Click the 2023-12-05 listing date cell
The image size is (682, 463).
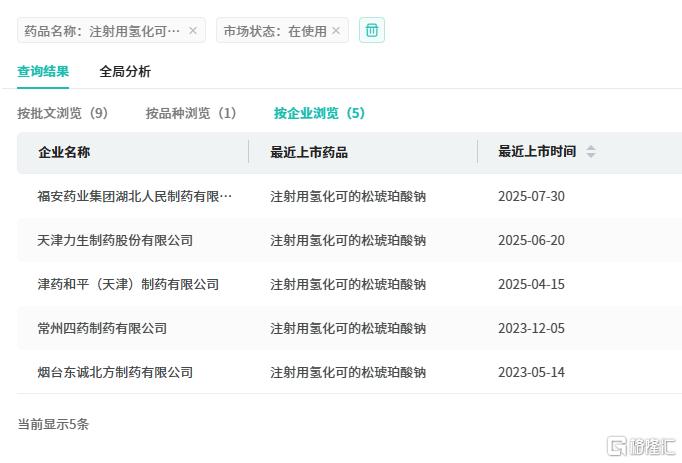pyautogui.click(x=531, y=328)
